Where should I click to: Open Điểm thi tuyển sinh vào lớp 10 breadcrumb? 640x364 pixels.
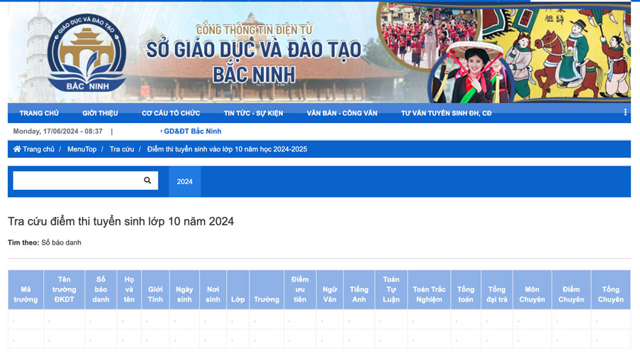click(x=227, y=149)
